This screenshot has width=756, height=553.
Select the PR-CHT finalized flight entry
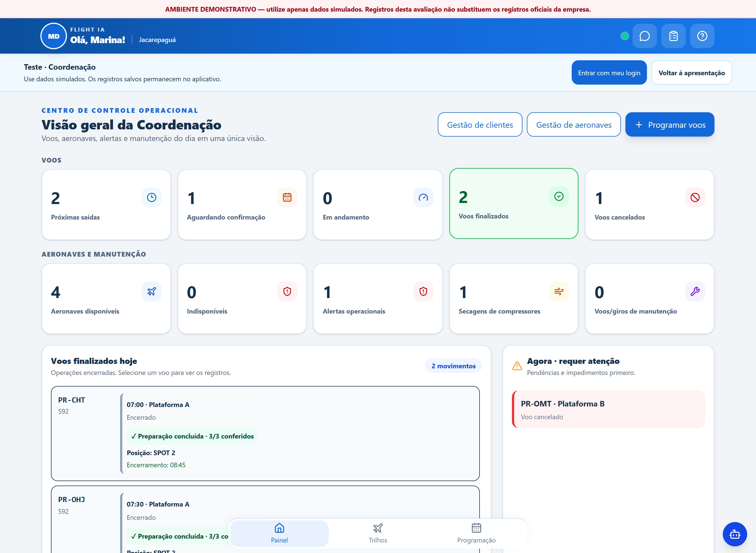265,434
